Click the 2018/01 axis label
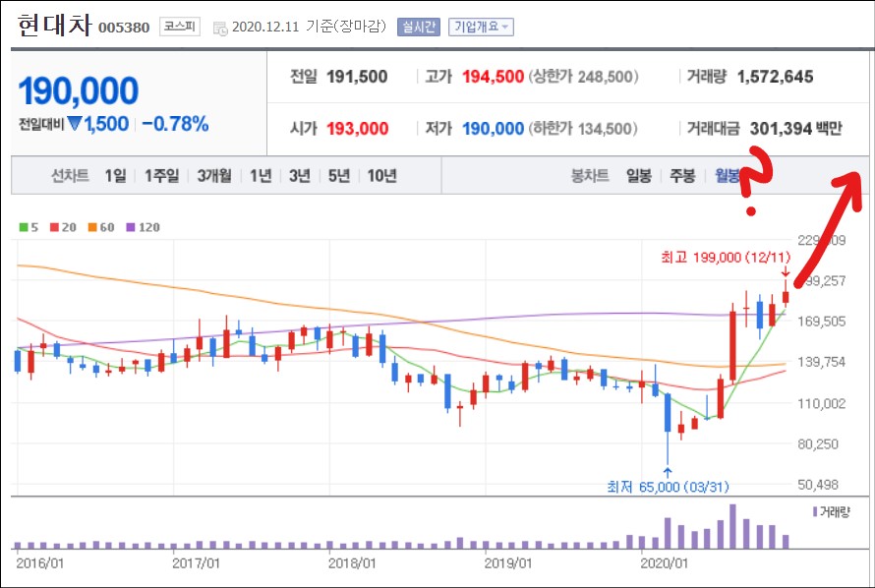875x588 pixels. coord(352,562)
